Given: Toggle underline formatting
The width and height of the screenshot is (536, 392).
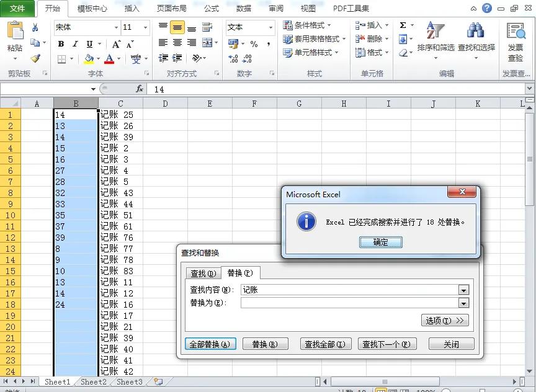Looking at the screenshot, I should point(89,44).
